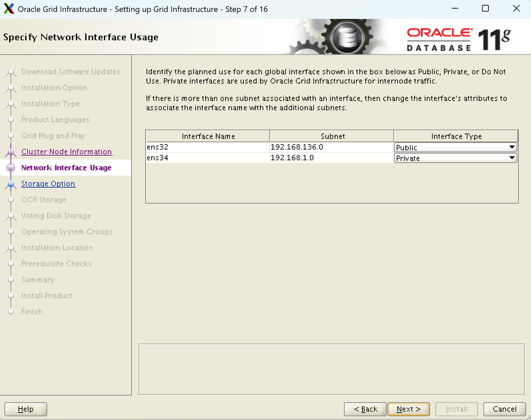
Task: Click the Voting Disk Storage step icon
Action: [11, 217]
